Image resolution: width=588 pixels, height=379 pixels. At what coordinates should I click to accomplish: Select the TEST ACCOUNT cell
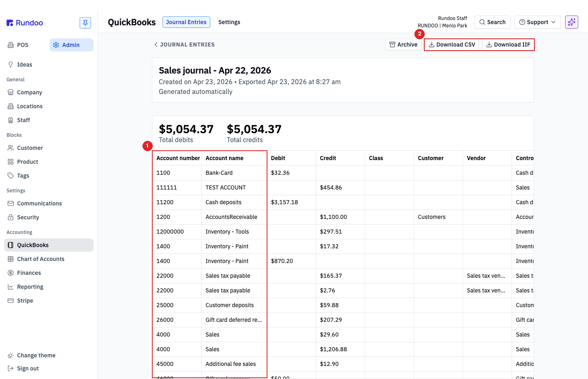coord(234,187)
